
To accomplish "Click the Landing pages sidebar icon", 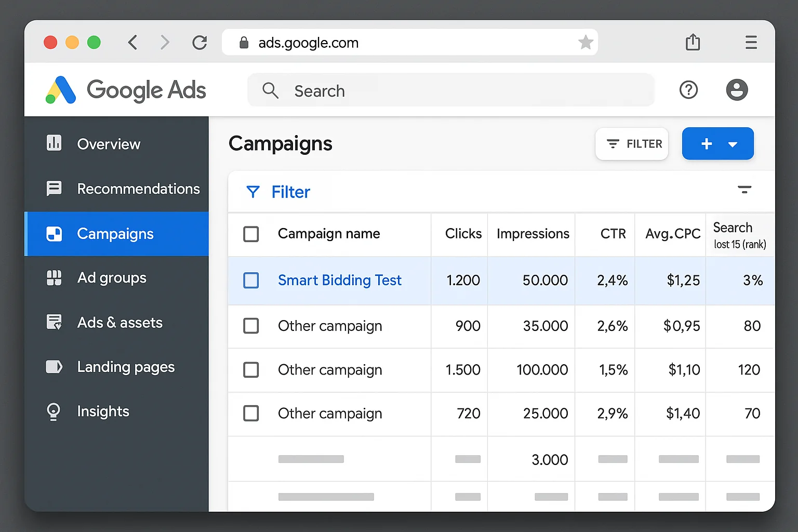I will [54, 367].
